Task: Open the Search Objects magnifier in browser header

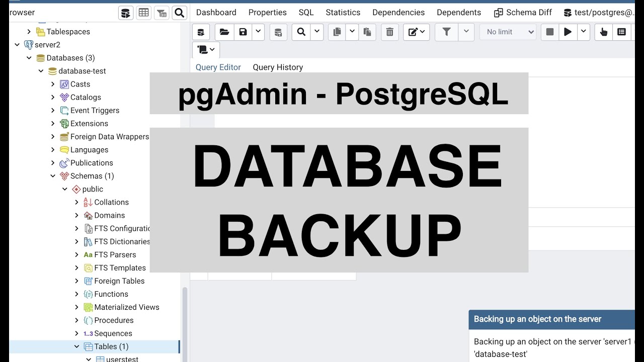Action: (x=180, y=13)
